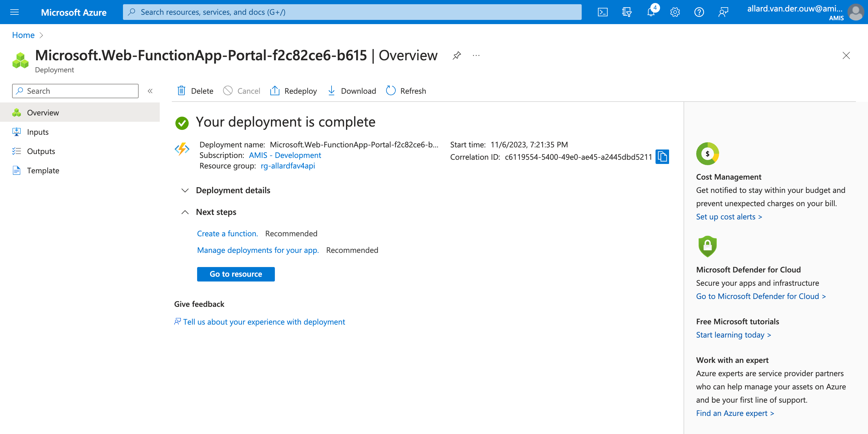
Task: Open the Inputs menu item
Action: tap(38, 132)
